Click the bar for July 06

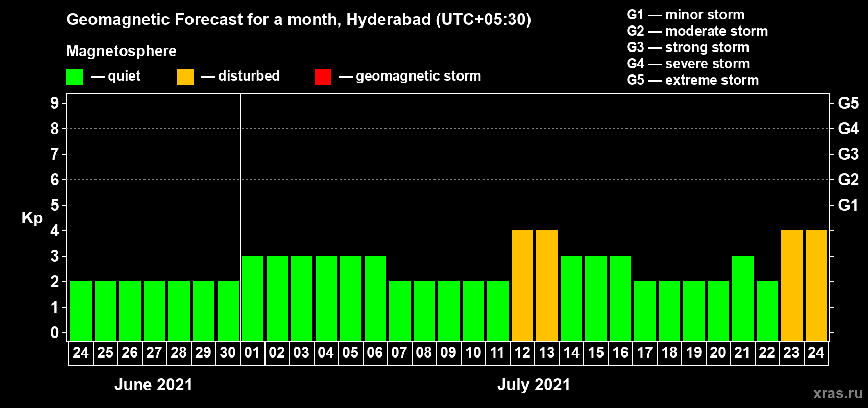375,298
